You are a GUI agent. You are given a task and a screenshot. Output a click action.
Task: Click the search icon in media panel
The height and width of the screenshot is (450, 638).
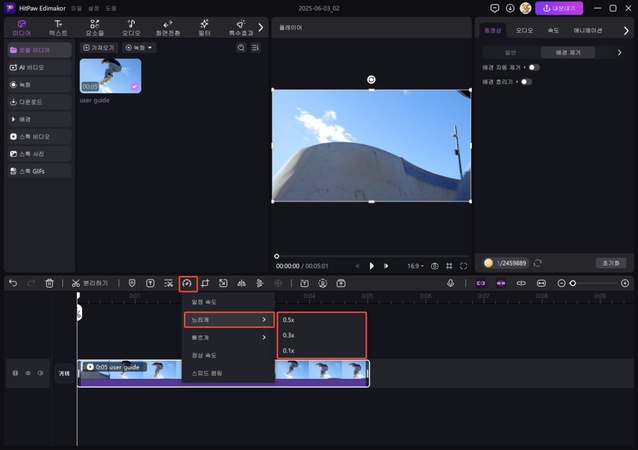[x=241, y=47]
